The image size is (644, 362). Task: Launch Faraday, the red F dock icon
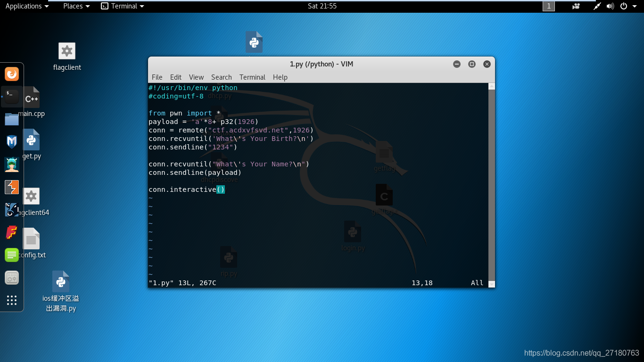click(12, 232)
